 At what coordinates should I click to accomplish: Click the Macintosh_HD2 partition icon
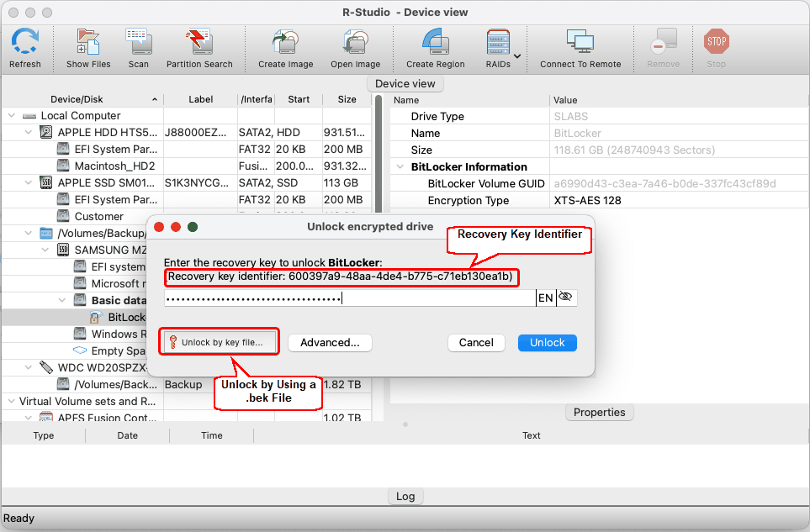63,166
